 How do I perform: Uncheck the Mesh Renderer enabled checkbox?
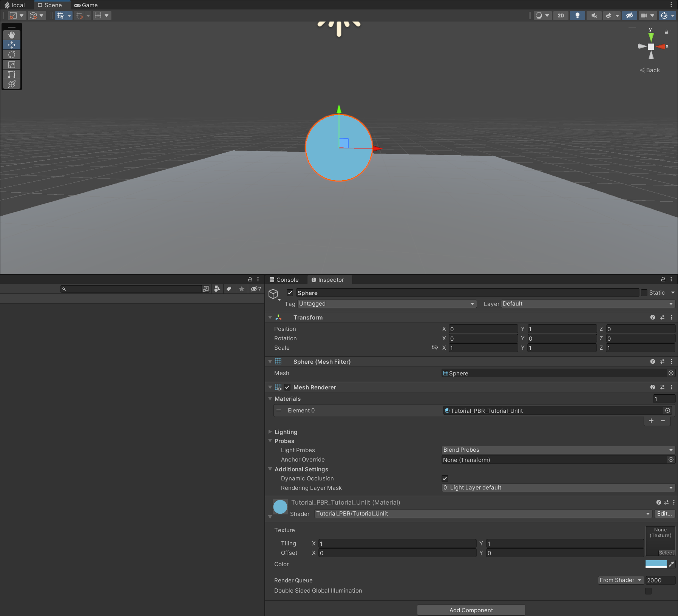click(287, 387)
